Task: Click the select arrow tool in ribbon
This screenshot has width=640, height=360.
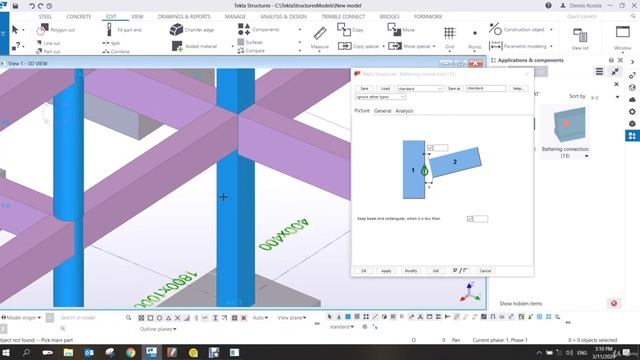Action: tap(15, 30)
